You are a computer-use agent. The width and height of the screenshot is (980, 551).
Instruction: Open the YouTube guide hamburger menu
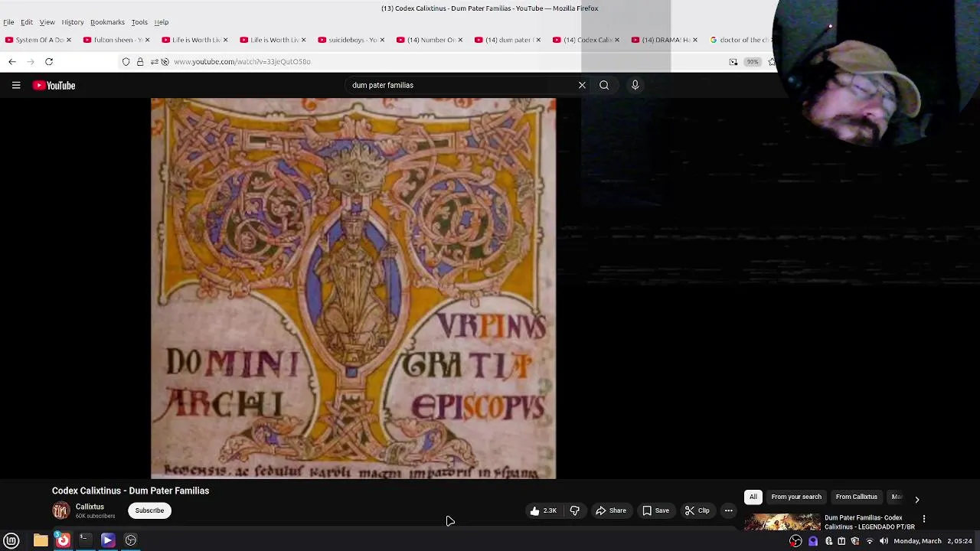pos(15,86)
